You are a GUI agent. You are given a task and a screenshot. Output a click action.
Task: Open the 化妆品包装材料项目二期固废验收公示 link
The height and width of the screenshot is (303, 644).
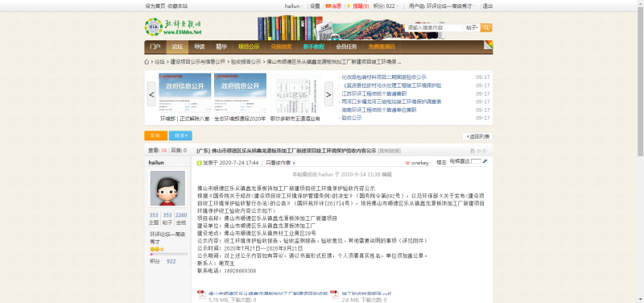(384, 77)
